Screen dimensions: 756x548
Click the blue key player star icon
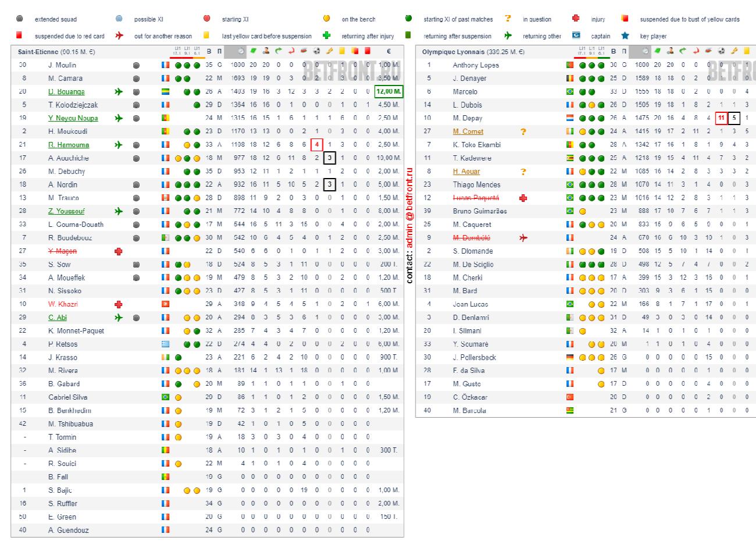pos(625,35)
